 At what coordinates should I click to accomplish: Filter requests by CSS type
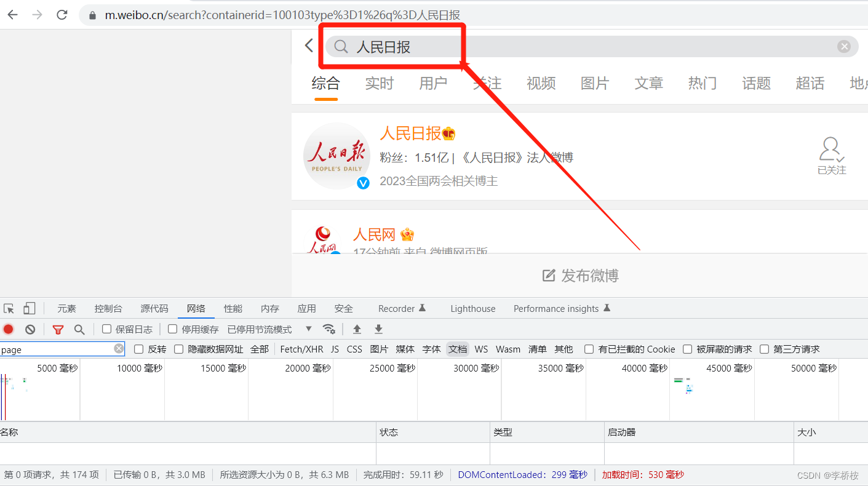pos(354,349)
